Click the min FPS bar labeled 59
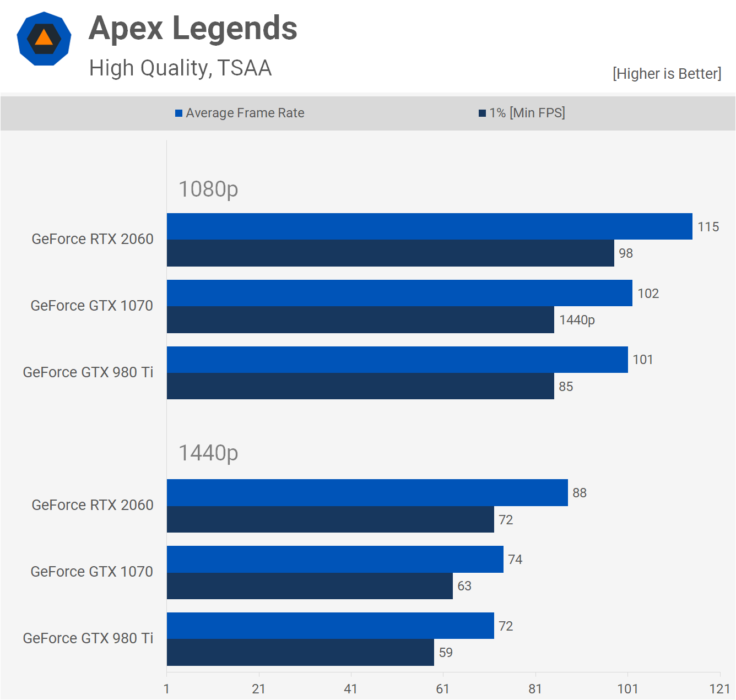Viewport: 736px width, 700px height. (x=300, y=653)
